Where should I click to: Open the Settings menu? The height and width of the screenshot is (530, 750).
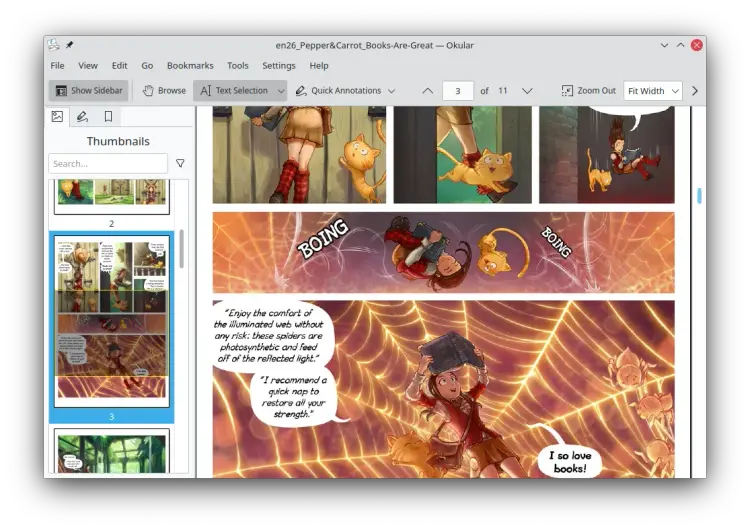click(x=278, y=66)
